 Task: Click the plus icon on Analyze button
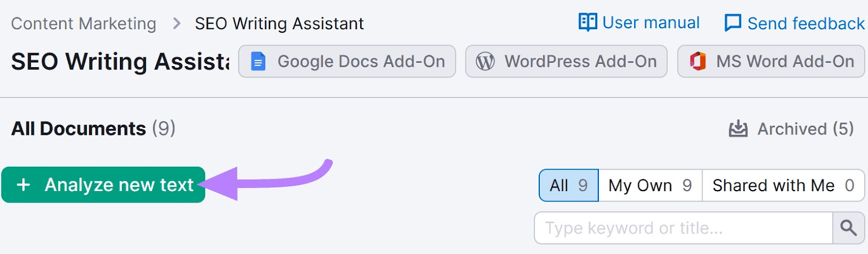point(23,185)
